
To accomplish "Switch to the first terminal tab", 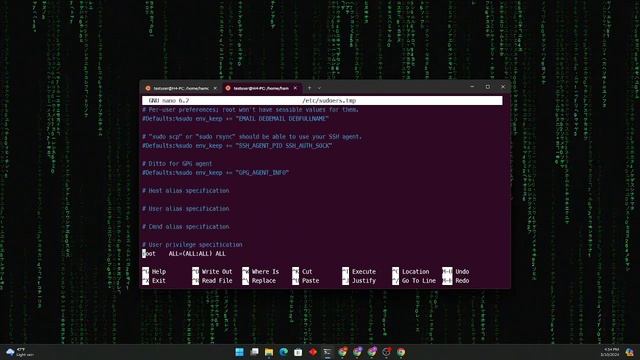I will [x=181, y=88].
